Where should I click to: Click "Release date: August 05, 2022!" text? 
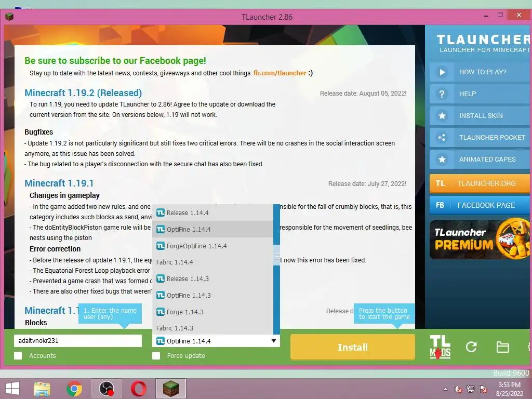click(x=363, y=94)
